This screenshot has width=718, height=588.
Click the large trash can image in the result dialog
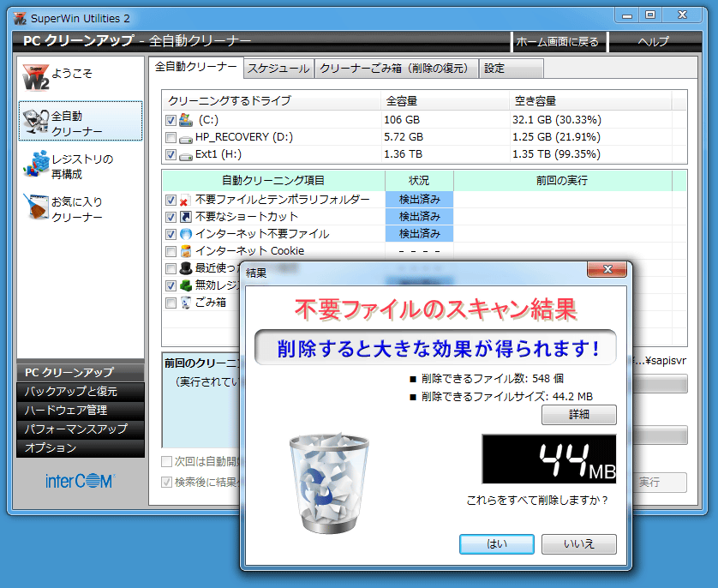point(329,483)
